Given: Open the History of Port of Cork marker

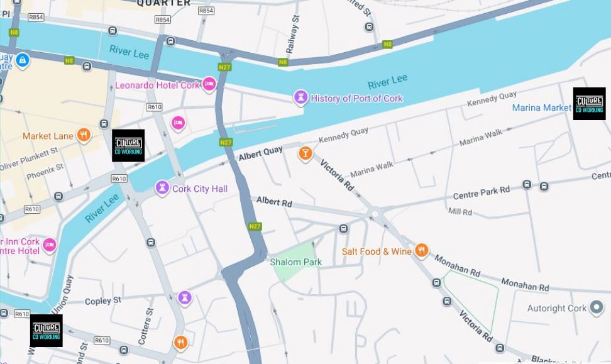Looking at the screenshot, I should (300, 97).
